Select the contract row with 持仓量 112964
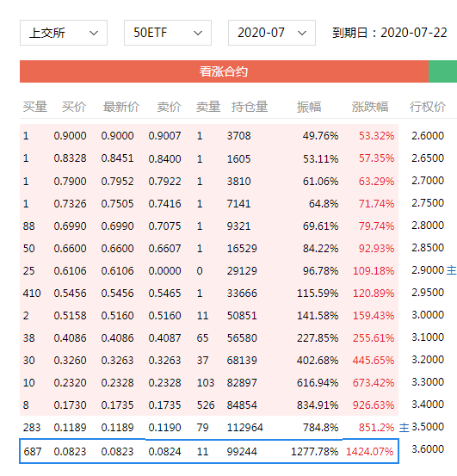The width and height of the screenshot is (457, 476). [209, 428]
